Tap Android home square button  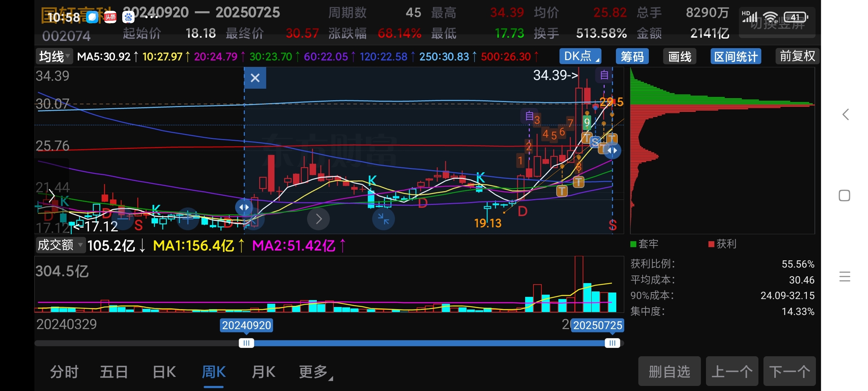point(844,195)
